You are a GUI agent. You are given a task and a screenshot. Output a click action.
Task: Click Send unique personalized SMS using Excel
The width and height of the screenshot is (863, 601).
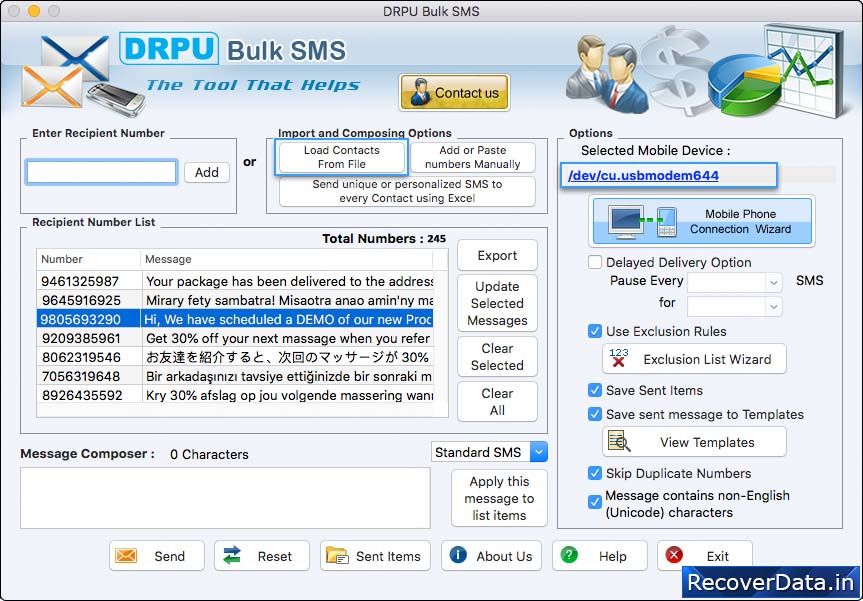(407, 191)
